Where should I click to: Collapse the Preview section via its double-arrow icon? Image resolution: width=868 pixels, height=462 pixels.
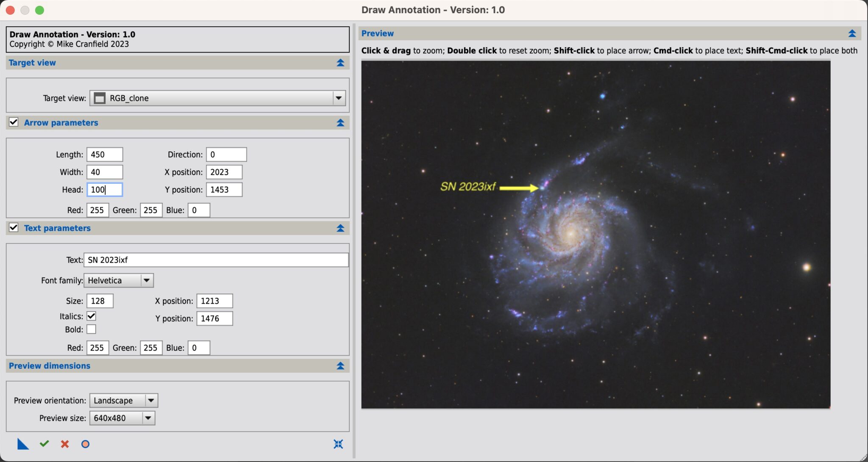(x=853, y=33)
